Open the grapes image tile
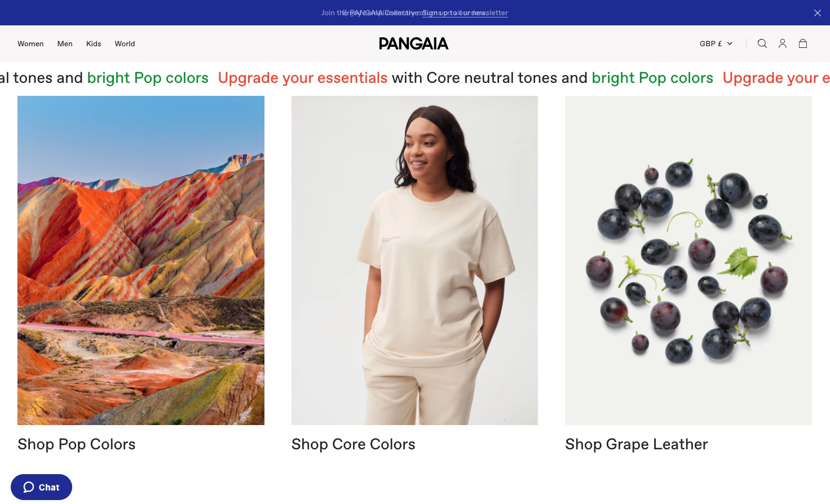Viewport: 830px width, 504px height. click(688, 260)
